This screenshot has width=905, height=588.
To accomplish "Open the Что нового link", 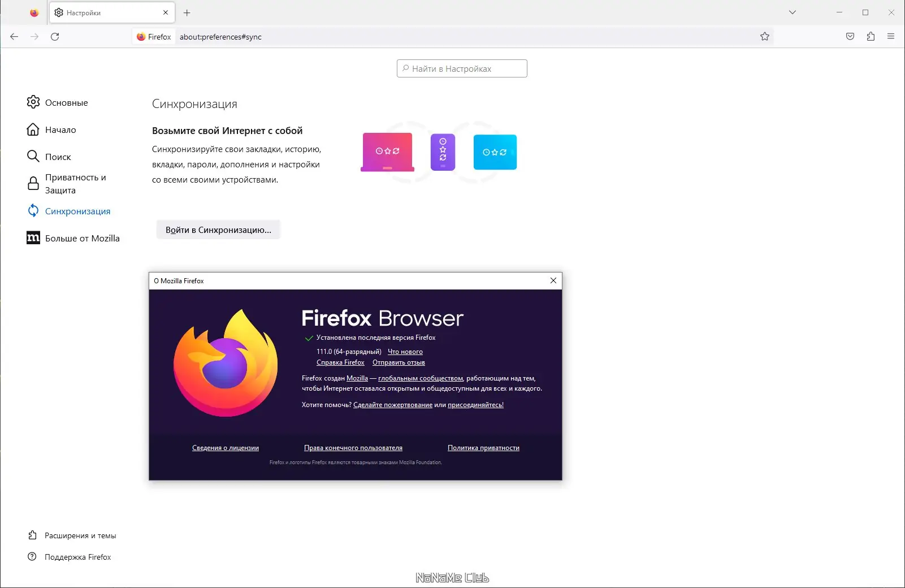I will 405,352.
